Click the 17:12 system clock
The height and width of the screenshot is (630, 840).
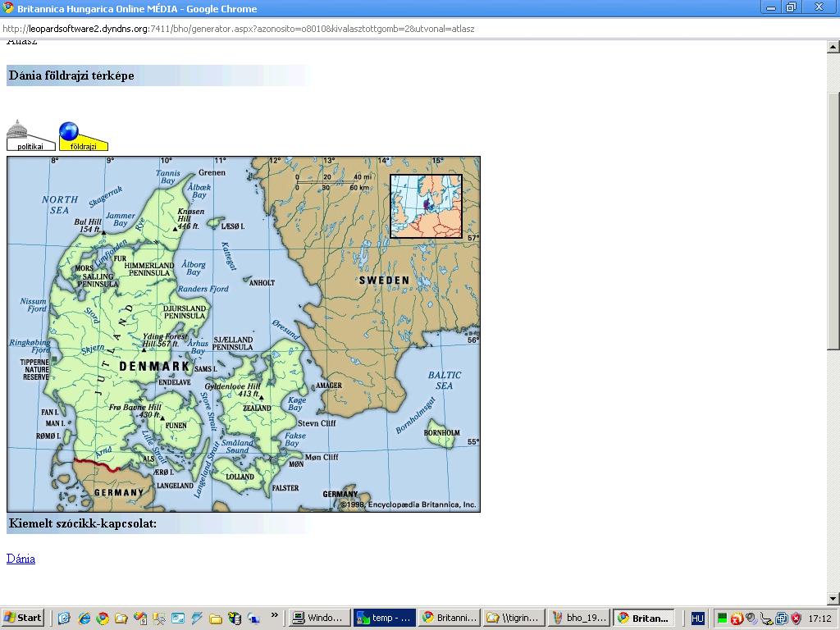pyautogui.click(x=819, y=619)
